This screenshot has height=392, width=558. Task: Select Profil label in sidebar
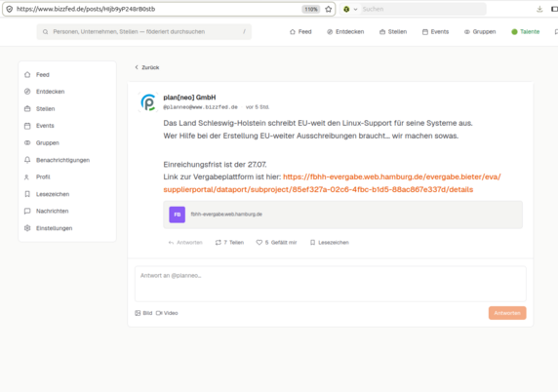[x=43, y=176]
